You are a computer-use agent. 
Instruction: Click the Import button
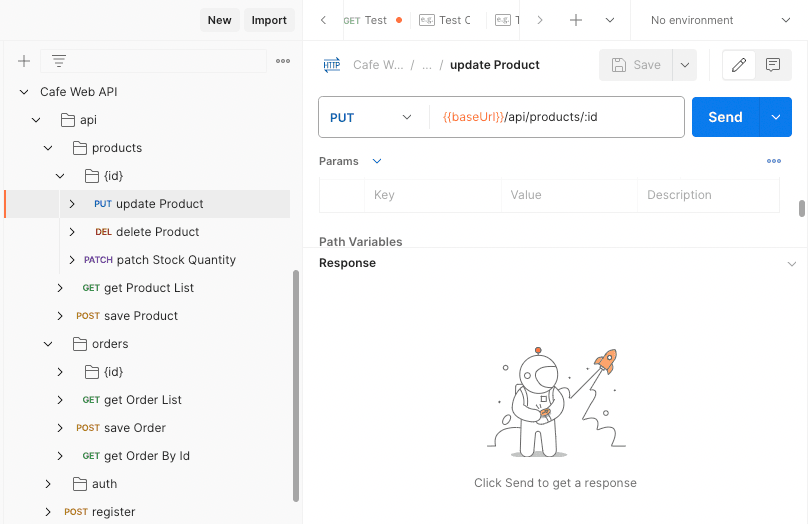coord(269,20)
